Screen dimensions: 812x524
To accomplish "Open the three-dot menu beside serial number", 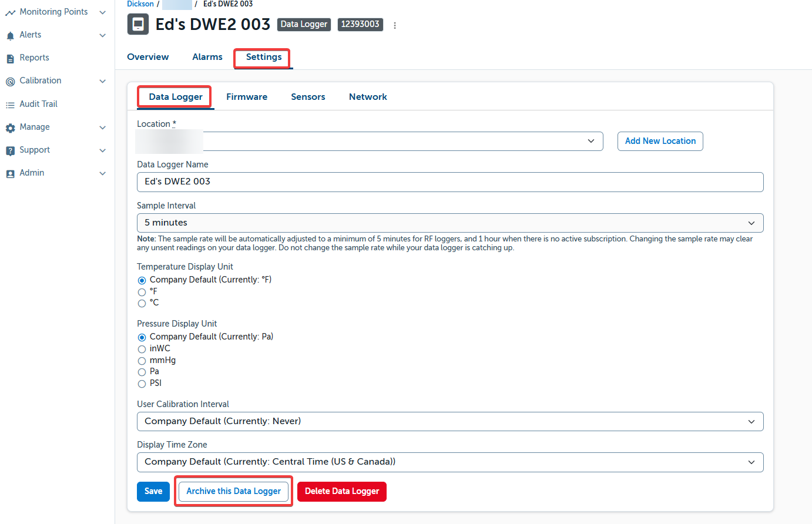I will (x=395, y=25).
